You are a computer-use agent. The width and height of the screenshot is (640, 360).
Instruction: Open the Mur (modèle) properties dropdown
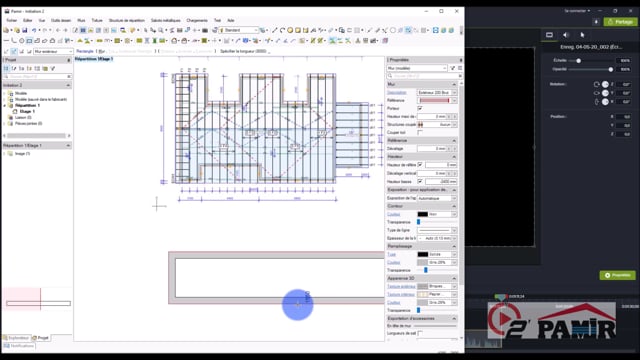pyautogui.click(x=417, y=68)
